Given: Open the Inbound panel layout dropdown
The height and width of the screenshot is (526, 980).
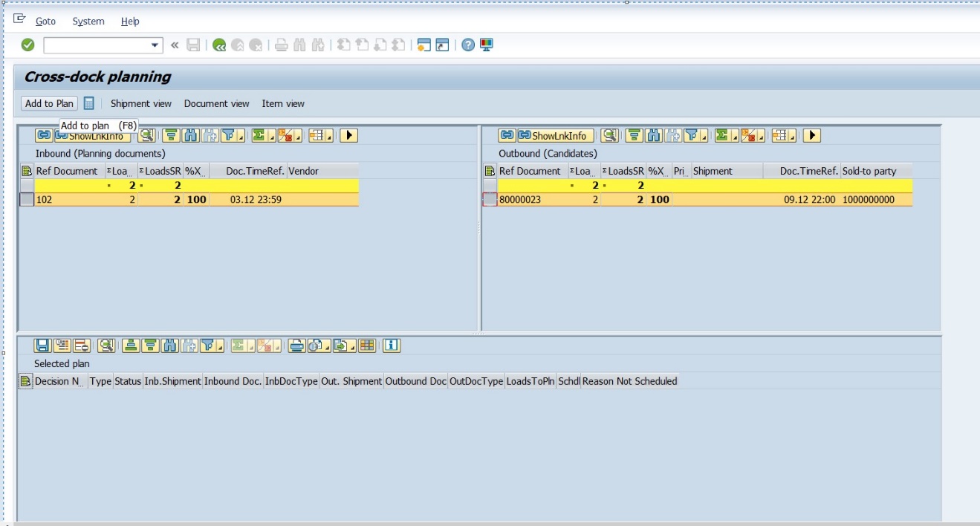Looking at the screenshot, I should click(321, 135).
